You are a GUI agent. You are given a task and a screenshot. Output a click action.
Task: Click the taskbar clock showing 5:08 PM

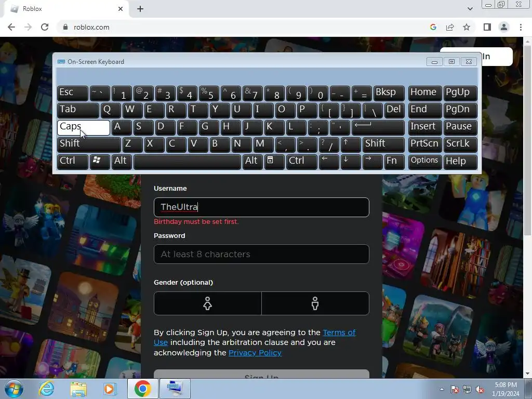(506, 389)
